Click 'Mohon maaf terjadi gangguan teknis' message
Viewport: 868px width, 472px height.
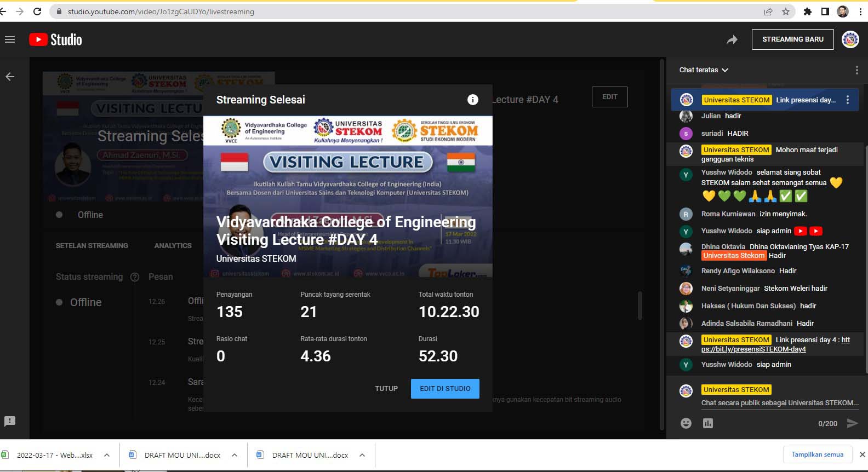pos(765,154)
